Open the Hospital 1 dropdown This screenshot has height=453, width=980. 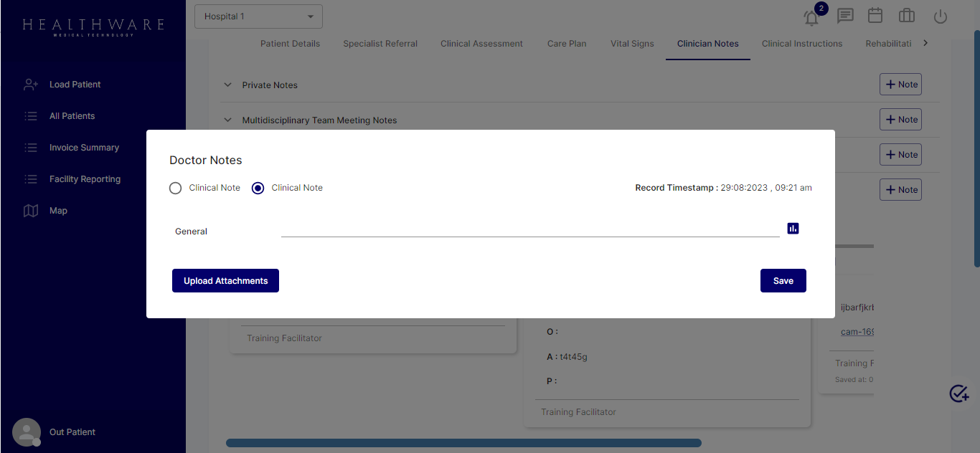pyautogui.click(x=258, y=16)
